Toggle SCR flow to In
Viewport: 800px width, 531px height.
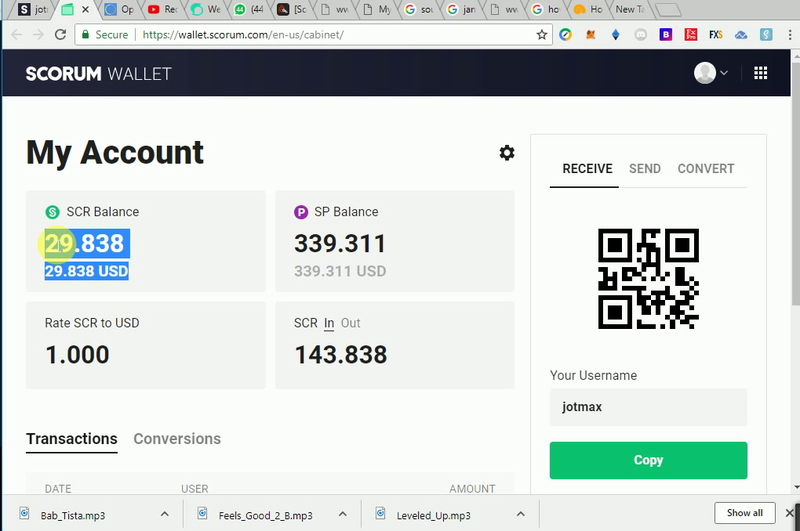point(329,323)
